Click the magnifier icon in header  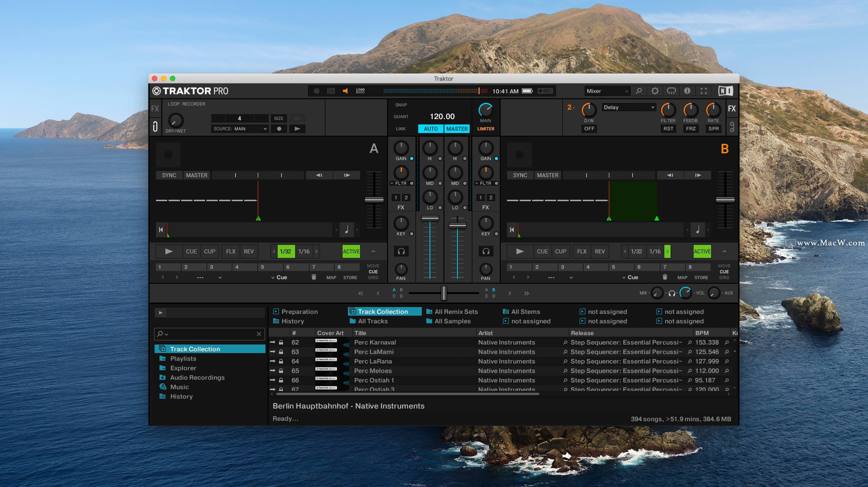click(639, 91)
